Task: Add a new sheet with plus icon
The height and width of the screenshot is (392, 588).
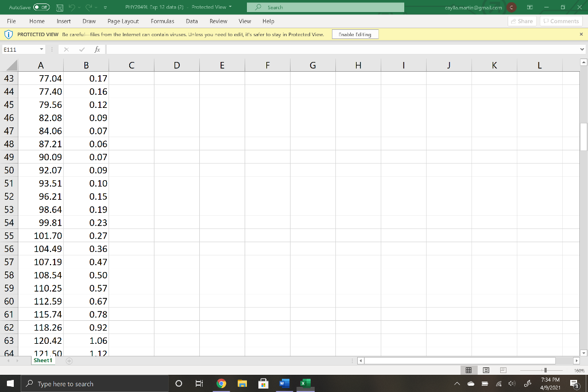Action: click(x=69, y=361)
